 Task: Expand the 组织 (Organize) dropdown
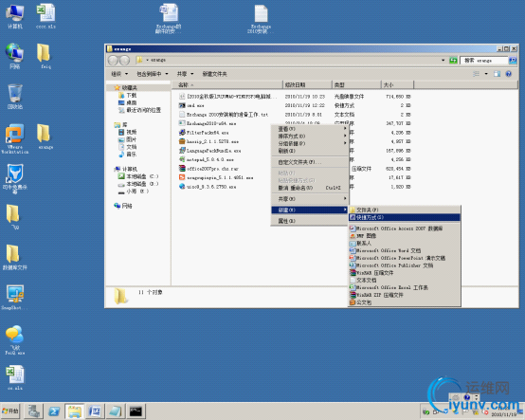[x=119, y=74]
